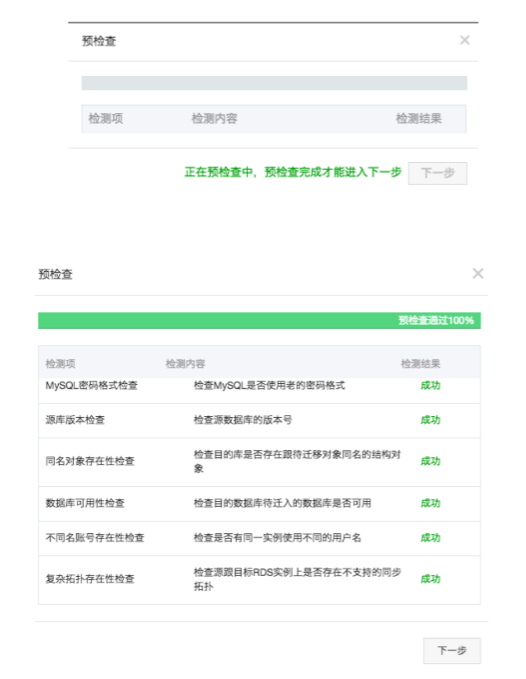Select 数据库可用性检查 row item
This screenshot has width=526, height=679.
click(x=85, y=503)
